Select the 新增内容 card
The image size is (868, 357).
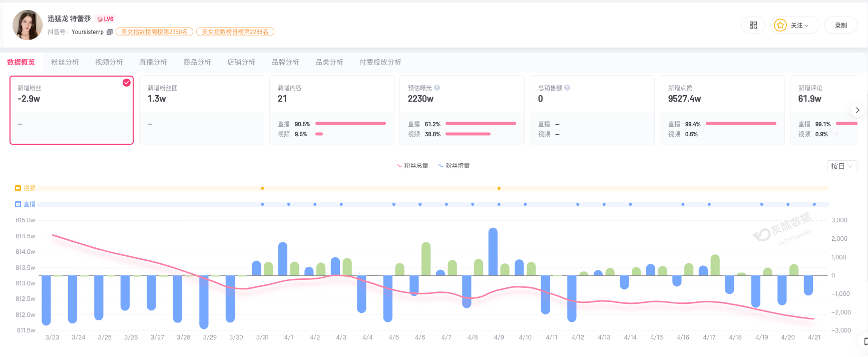click(x=332, y=110)
